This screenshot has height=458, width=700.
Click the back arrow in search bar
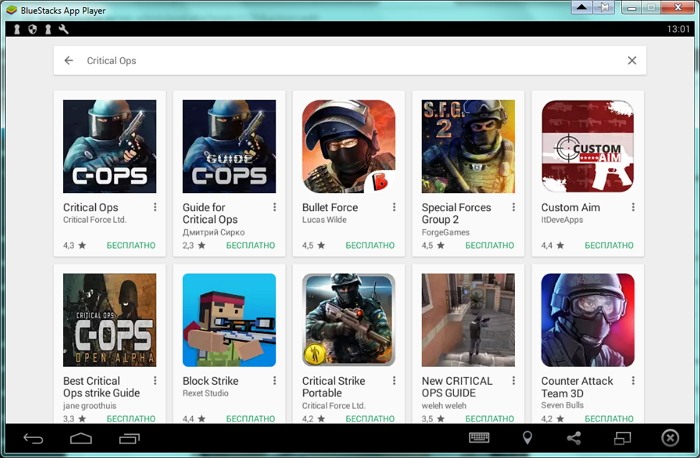69,61
